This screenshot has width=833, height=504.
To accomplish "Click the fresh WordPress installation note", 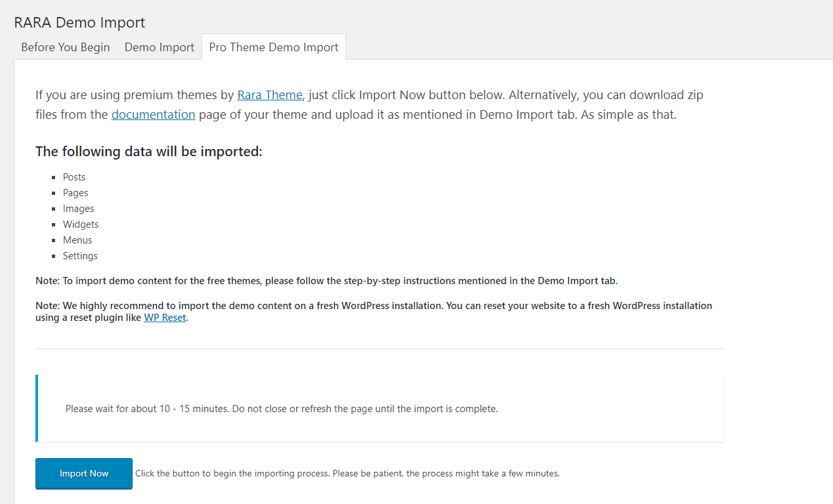I will coord(374,306).
